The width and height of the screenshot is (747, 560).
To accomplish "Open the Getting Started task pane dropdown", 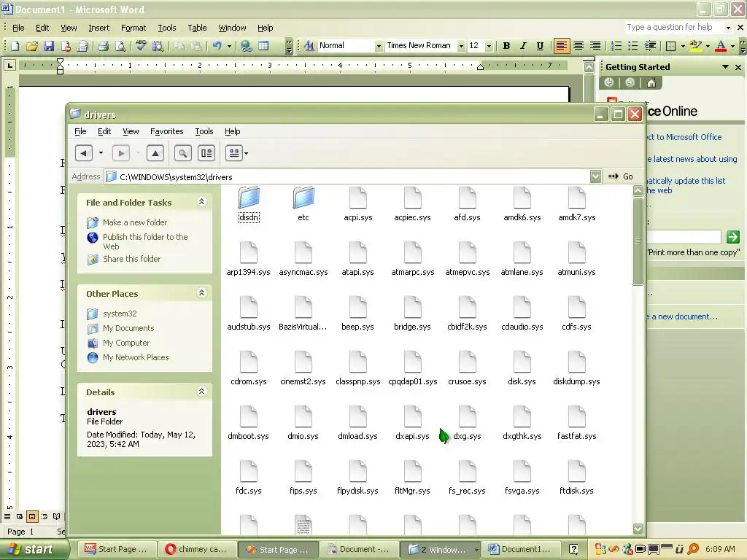I will tap(725, 67).
